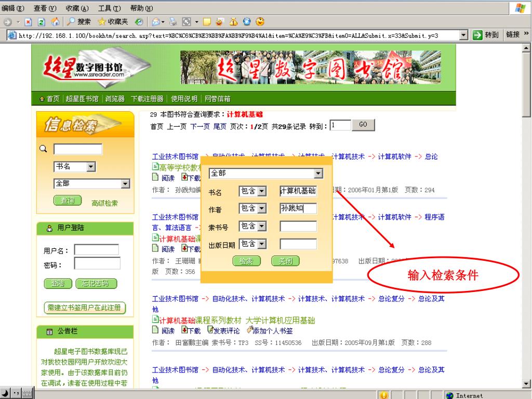532x399 pixels.
Task: Open the 帮助(H) menu
Action: click(141, 8)
